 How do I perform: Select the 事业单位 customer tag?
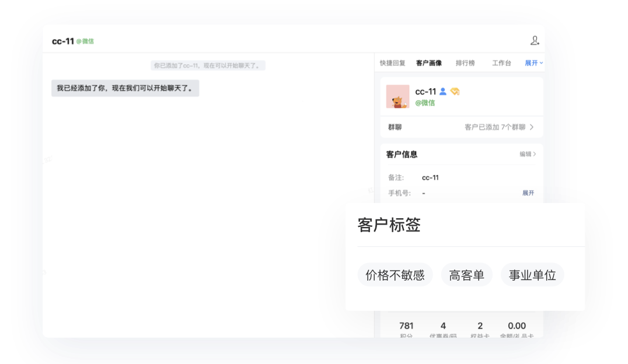(532, 275)
